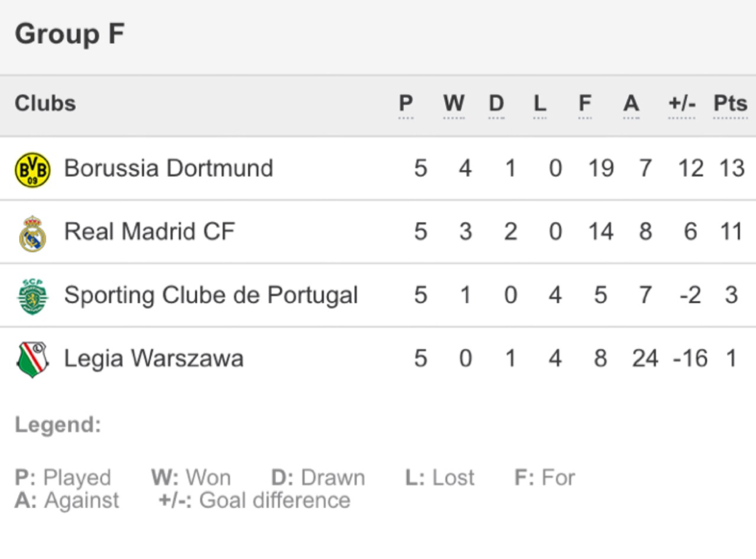
Task: Click Legia Warszawa's -16 goal difference
Action: [690, 359]
